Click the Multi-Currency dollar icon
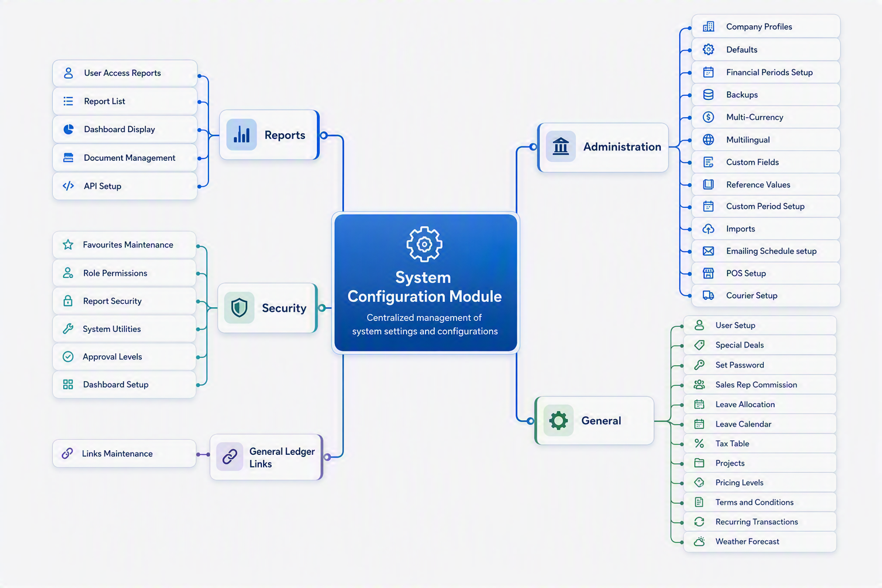Screen dimensions: 882x588 pos(709,117)
